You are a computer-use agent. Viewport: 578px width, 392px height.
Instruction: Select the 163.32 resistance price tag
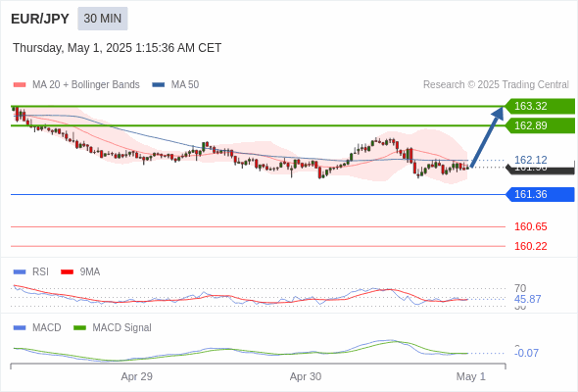click(x=540, y=106)
